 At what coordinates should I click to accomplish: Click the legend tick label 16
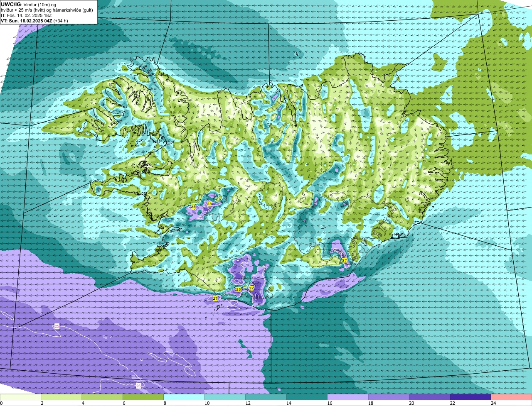(x=329, y=403)
